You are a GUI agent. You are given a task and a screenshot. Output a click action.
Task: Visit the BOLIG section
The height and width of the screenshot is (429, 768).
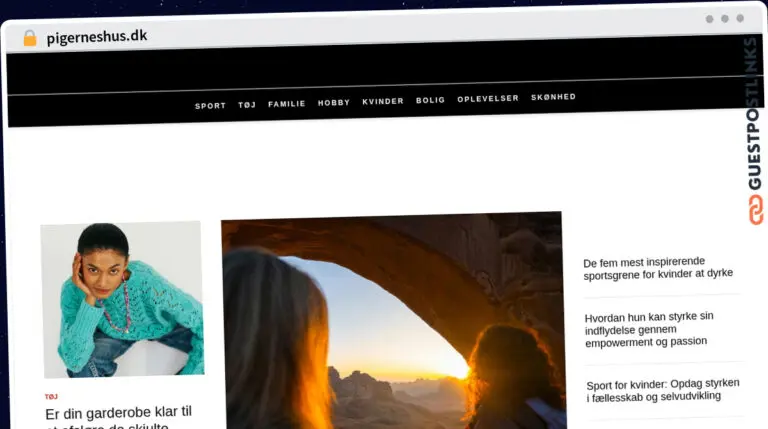point(431,100)
